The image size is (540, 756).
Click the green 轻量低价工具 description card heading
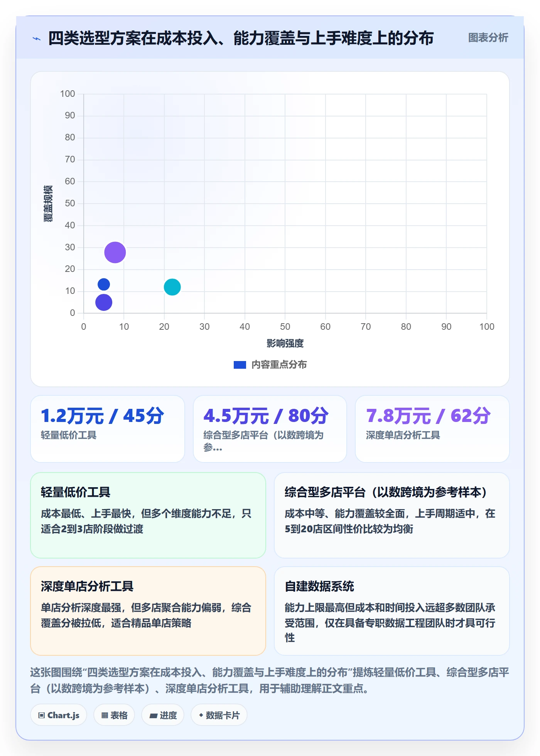click(x=76, y=492)
